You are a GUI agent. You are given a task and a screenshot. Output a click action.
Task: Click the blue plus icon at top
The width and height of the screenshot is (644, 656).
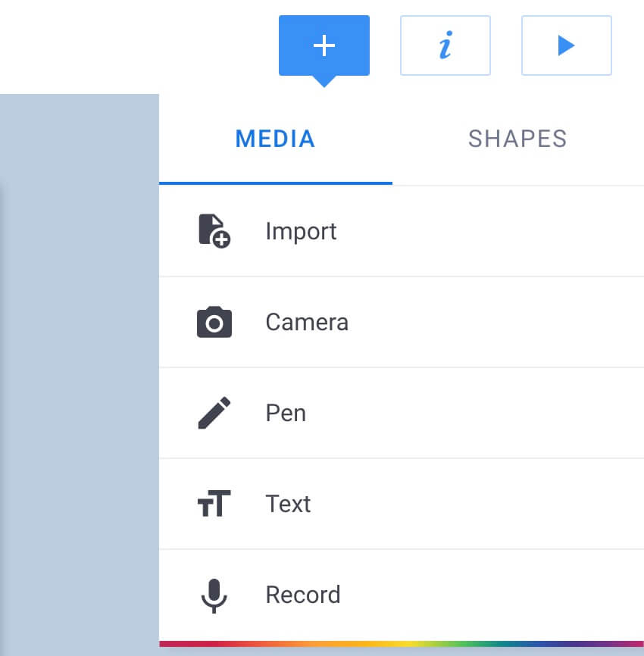324,45
